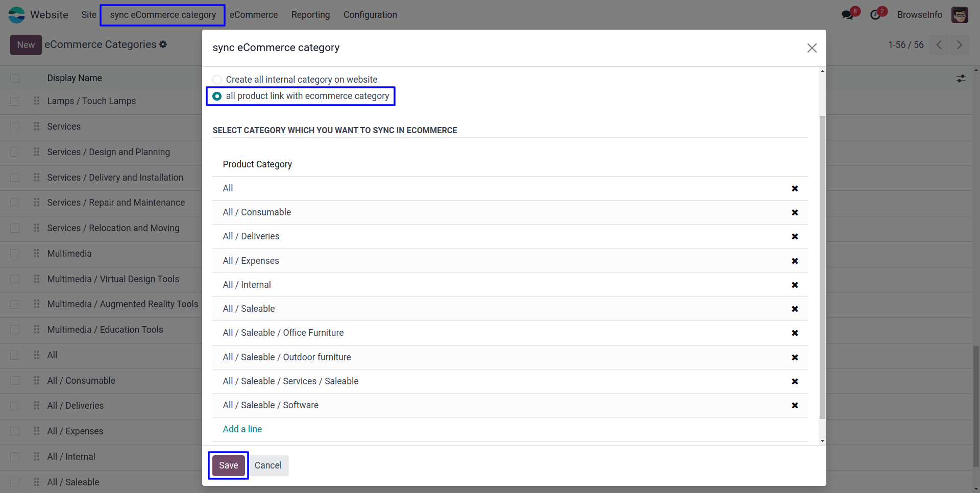Open column options adjust icon

(x=961, y=79)
